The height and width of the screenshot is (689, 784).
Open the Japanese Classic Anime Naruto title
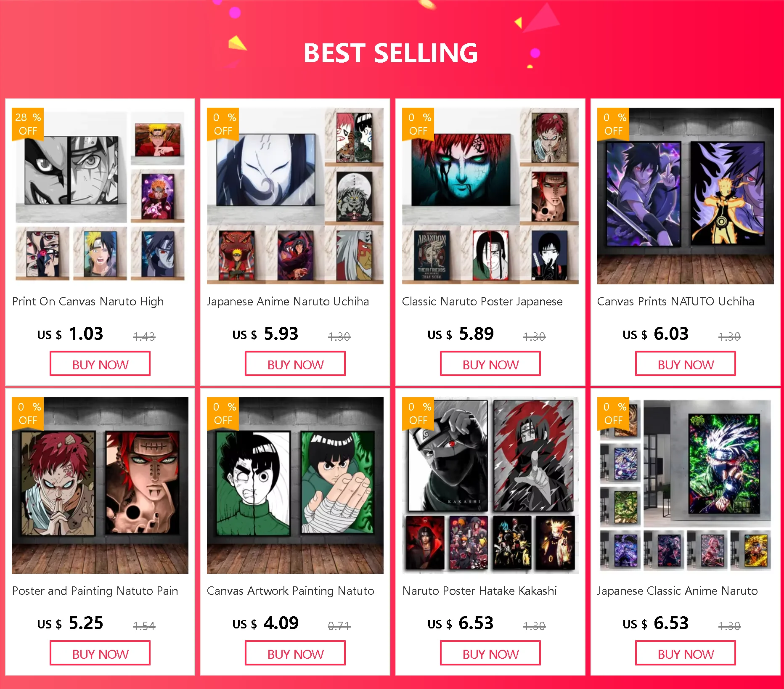coord(677,591)
